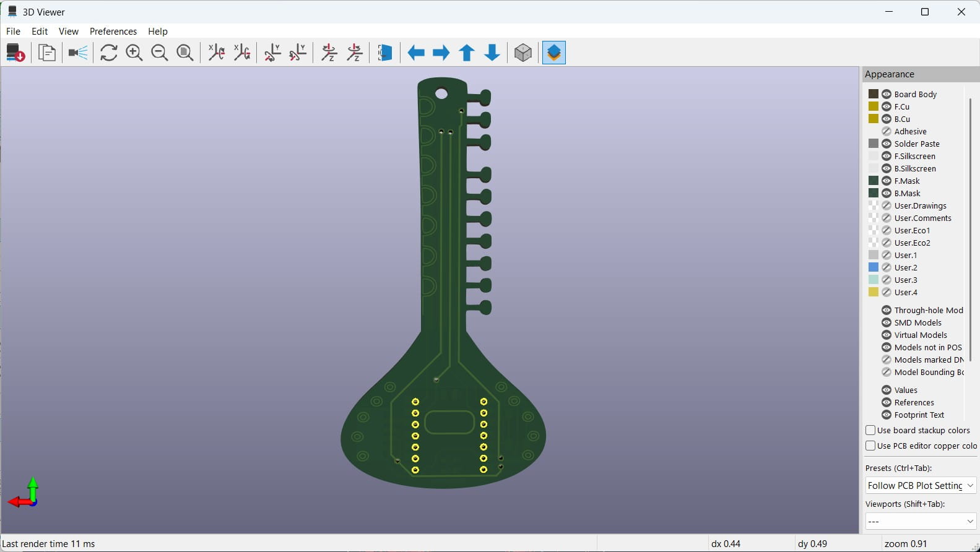Hide SMD Models
This screenshot has width=980, height=552.
tap(887, 322)
